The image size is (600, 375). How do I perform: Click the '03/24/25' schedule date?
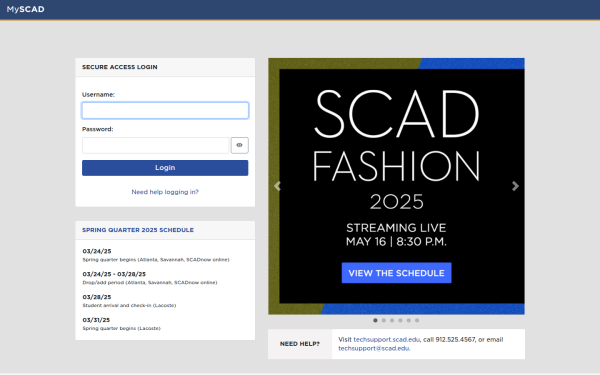97,251
